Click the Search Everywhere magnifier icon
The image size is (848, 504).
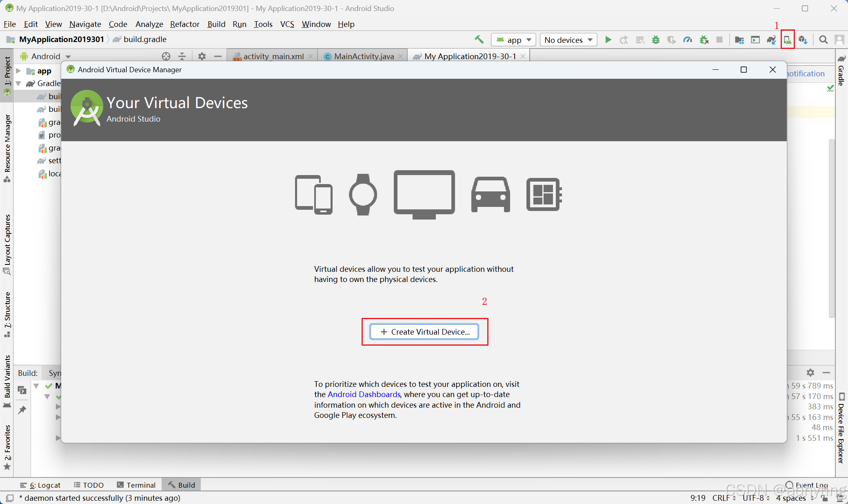[x=824, y=40]
